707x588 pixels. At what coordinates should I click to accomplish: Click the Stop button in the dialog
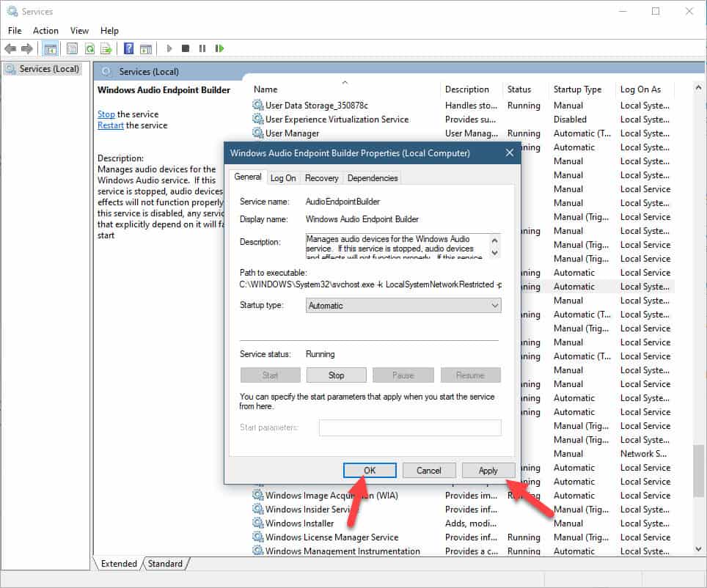tap(336, 375)
